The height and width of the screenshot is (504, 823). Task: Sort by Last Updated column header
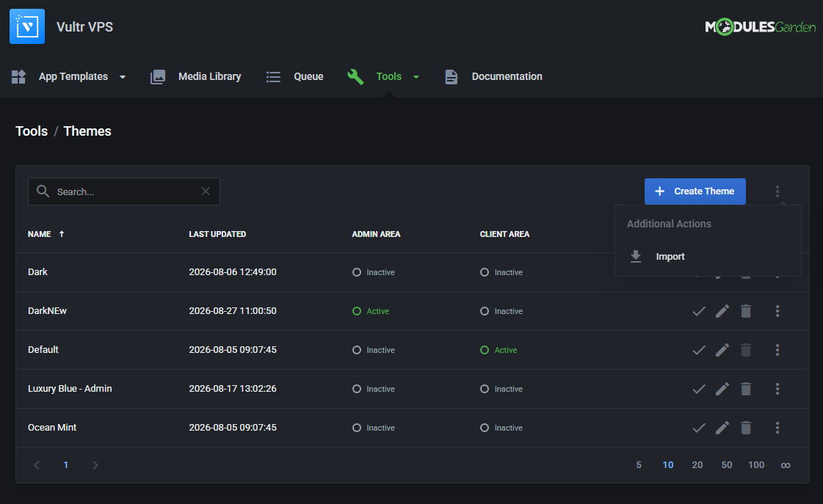(217, 234)
